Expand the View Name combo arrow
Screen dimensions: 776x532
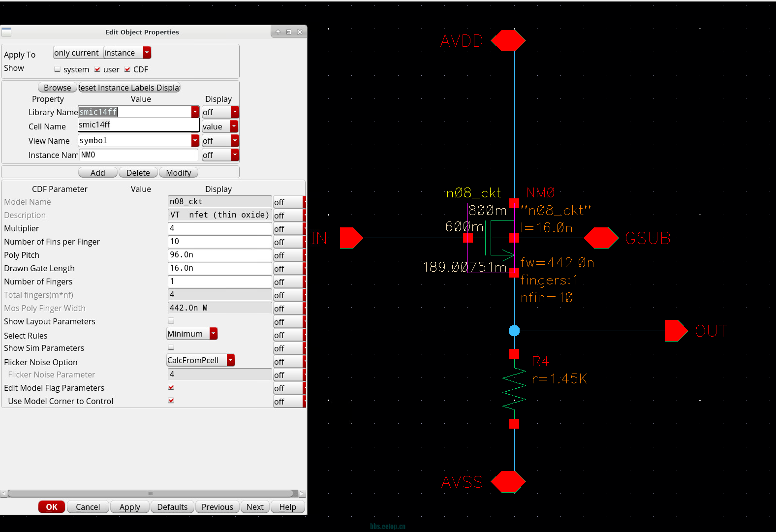tap(195, 140)
